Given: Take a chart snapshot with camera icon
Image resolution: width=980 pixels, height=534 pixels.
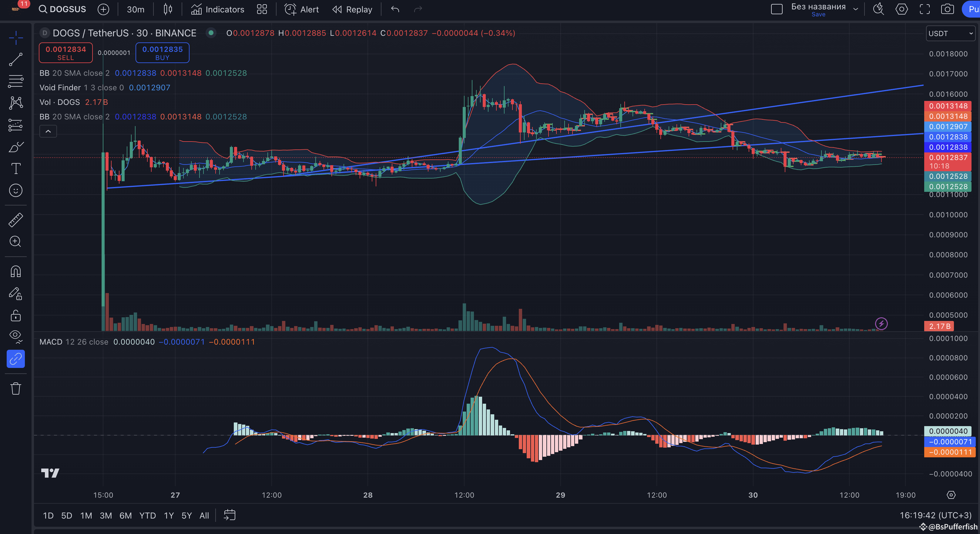Looking at the screenshot, I should pyautogui.click(x=947, y=9).
